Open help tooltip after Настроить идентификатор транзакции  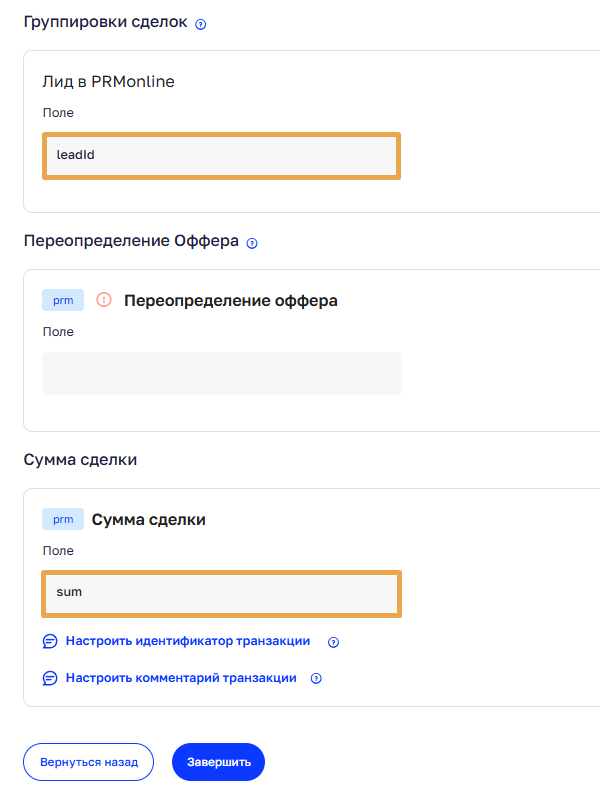(334, 642)
